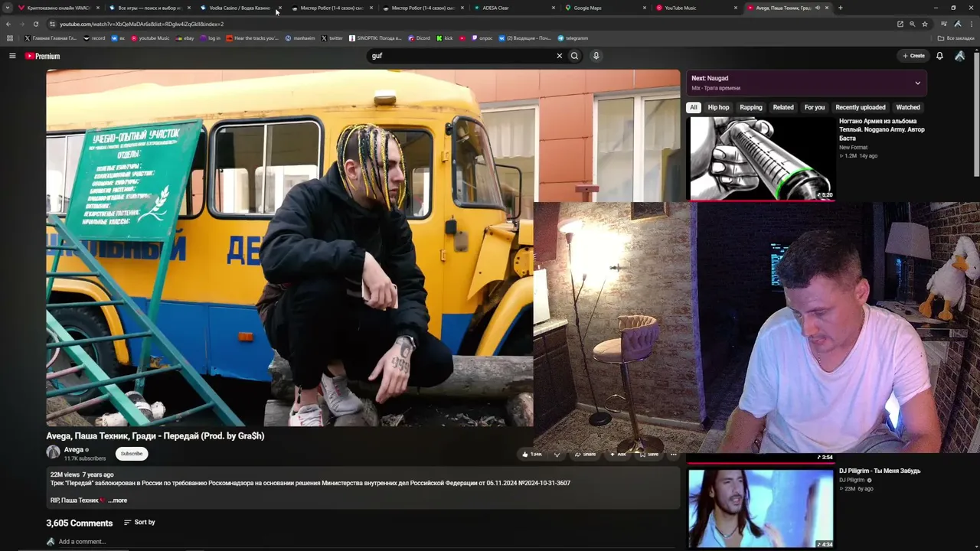980x551 pixels.
Task: Open the twitter bookmark
Action: click(x=332, y=38)
